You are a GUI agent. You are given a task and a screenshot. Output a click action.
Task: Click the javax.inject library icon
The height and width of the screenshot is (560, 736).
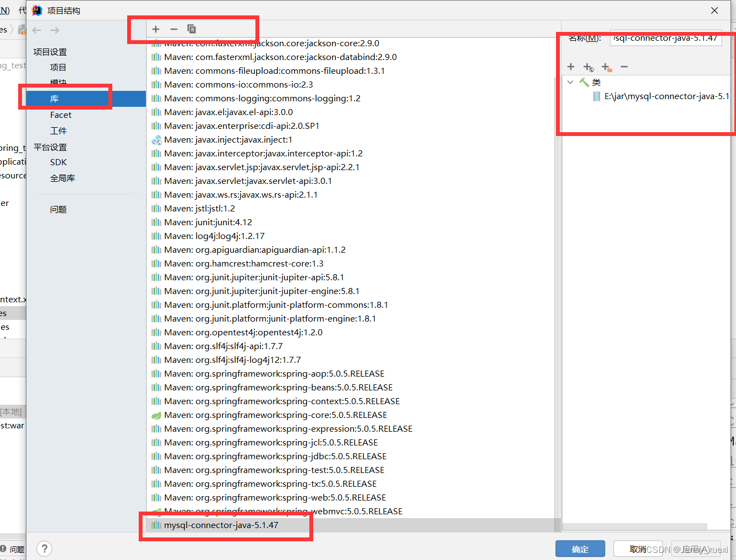pyautogui.click(x=156, y=140)
